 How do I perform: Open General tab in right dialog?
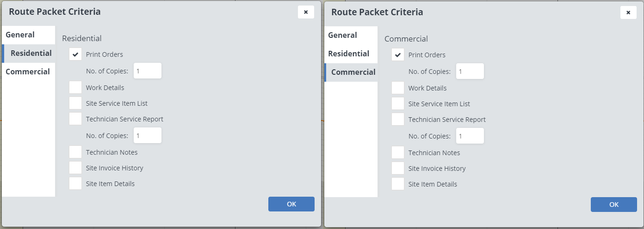point(342,35)
